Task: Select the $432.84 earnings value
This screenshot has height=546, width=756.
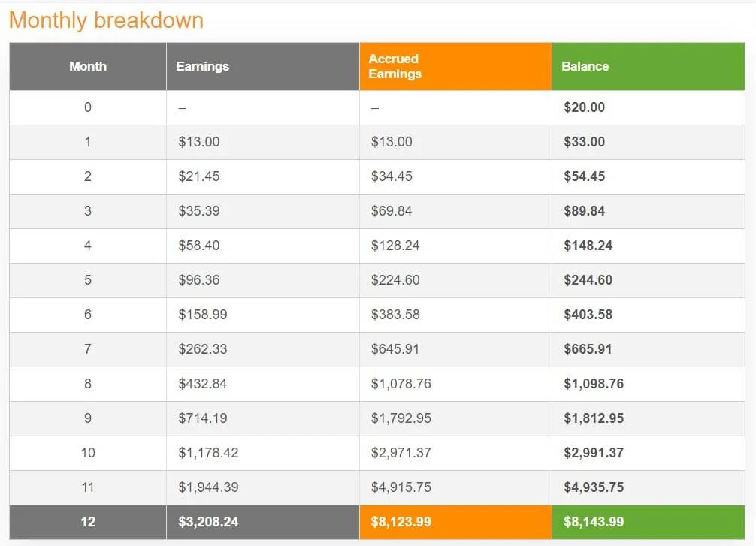Action: 202,384
